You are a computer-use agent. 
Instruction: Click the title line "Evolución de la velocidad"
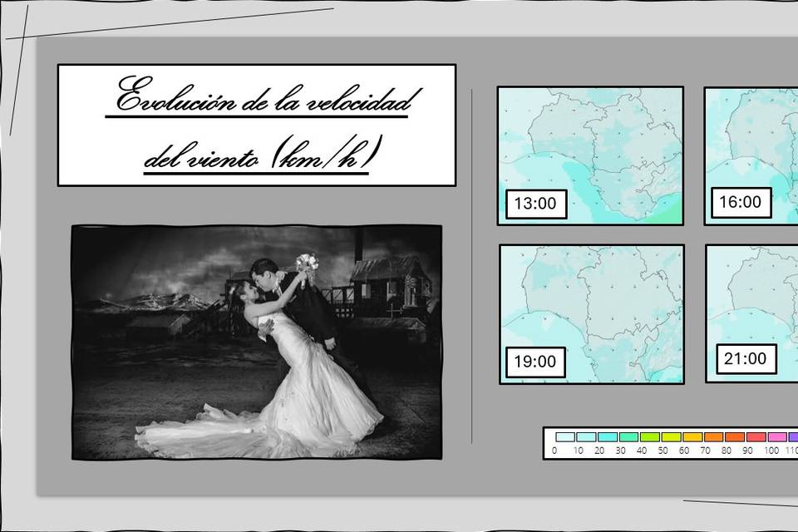pos(264,96)
